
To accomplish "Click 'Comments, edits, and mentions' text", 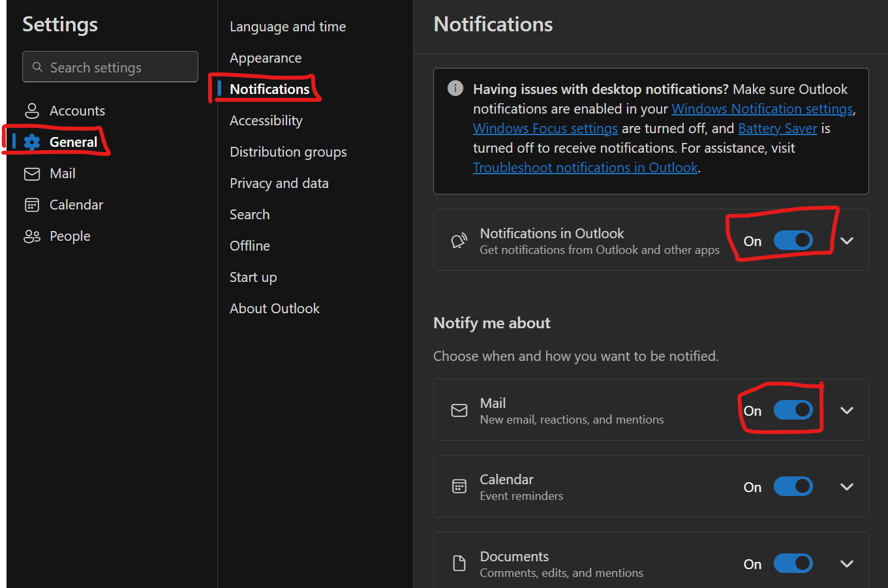I will point(562,573).
